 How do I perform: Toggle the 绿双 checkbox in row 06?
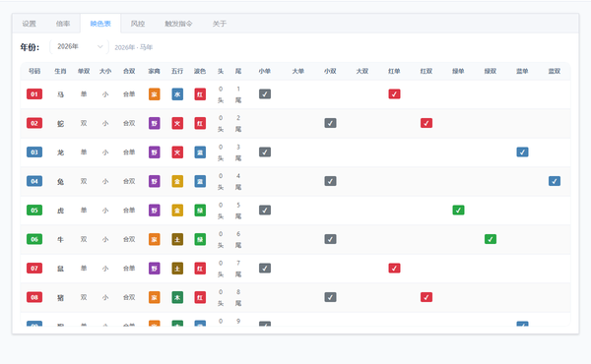pyautogui.click(x=491, y=239)
